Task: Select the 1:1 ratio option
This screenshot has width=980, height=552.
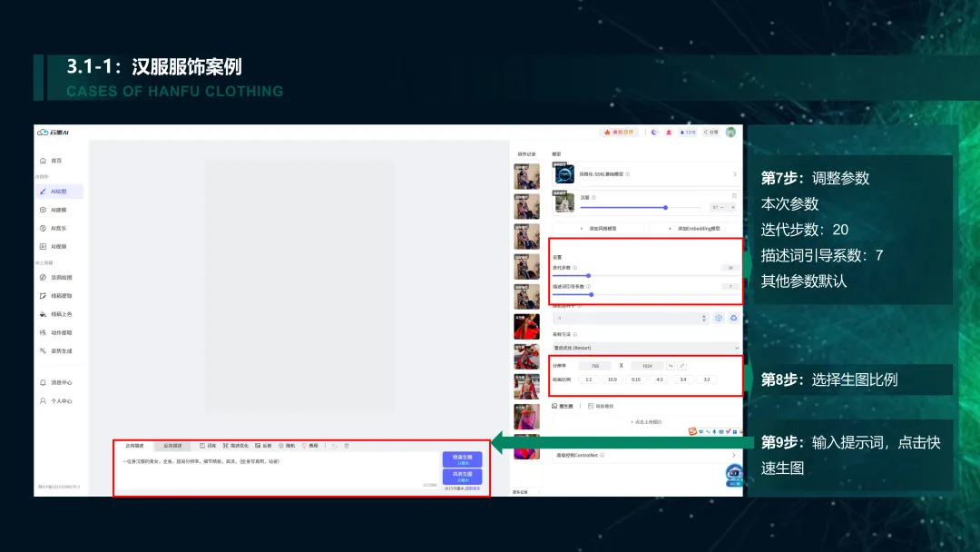Action: (588, 379)
